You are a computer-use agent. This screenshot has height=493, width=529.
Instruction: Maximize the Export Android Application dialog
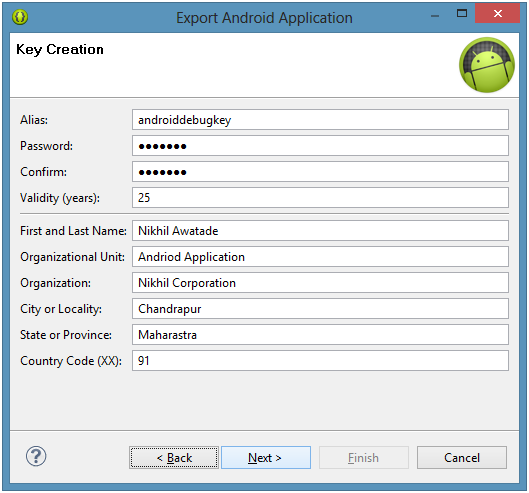462,14
